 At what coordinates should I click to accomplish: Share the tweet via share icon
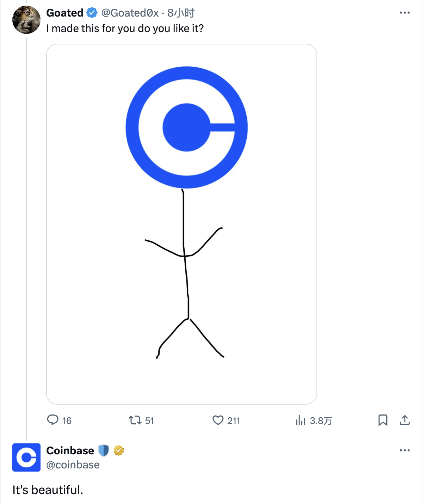tap(405, 420)
